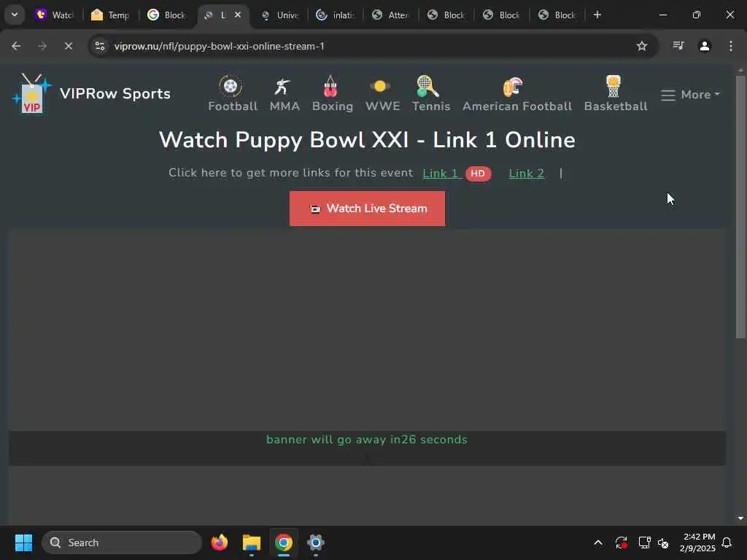Switch to the Google Block tab
Screen dimensions: 747x560
(166, 15)
